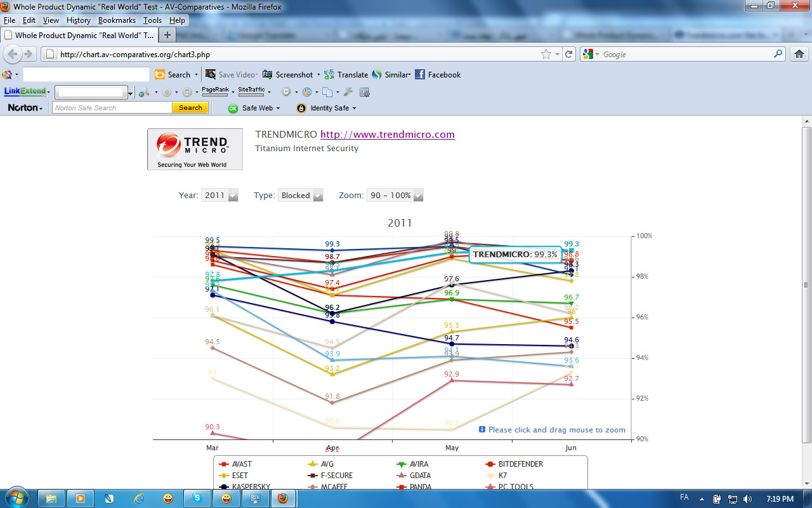Toggle AVIRA series in chart legend
Screen dimensions: 812x508
click(x=412, y=464)
